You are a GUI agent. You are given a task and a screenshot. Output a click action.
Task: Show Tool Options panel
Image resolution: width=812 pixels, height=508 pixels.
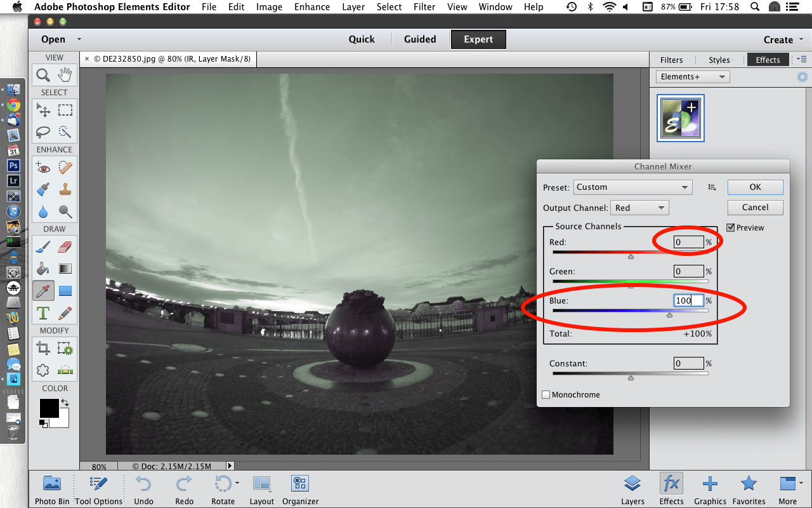(98, 490)
